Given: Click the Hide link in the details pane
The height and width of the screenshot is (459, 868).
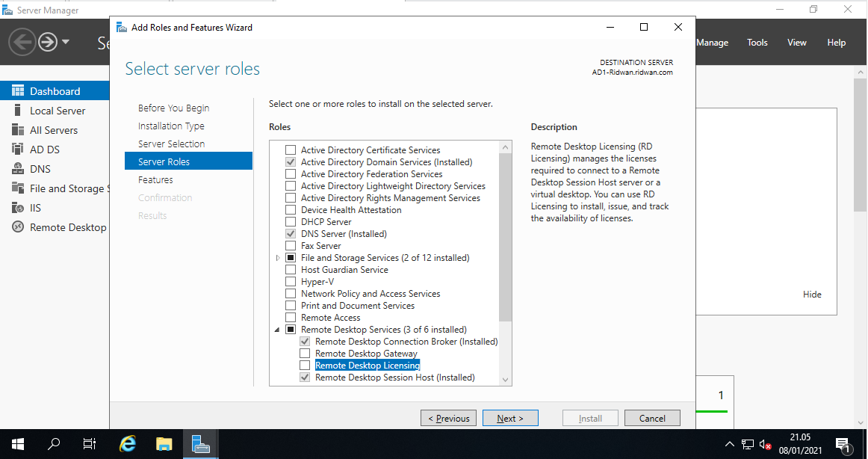Looking at the screenshot, I should click(812, 294).
